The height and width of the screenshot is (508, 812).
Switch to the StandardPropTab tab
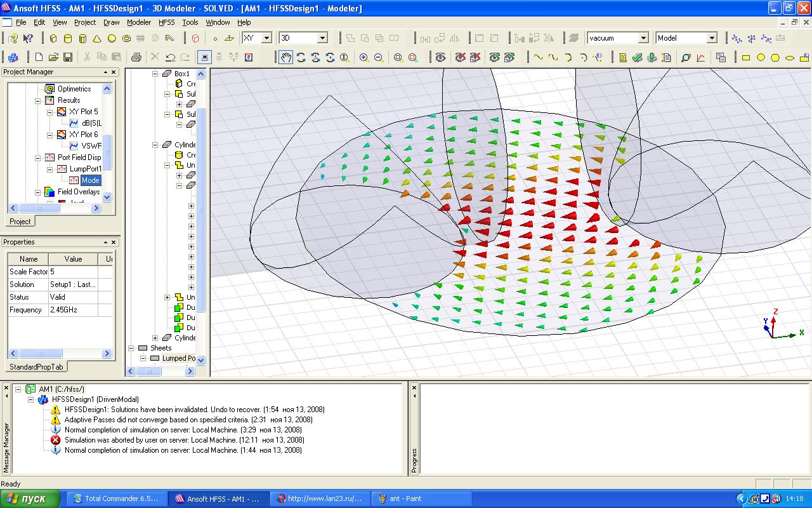(x=37, y=366)
